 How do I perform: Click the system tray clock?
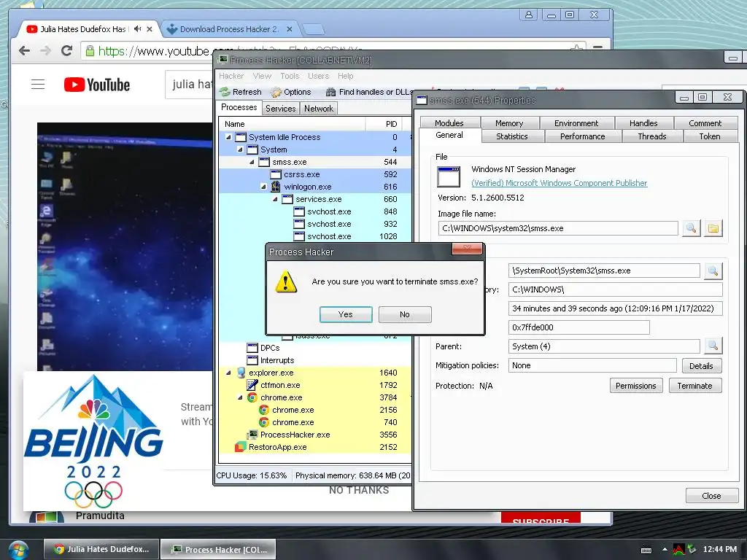point(720,549)
